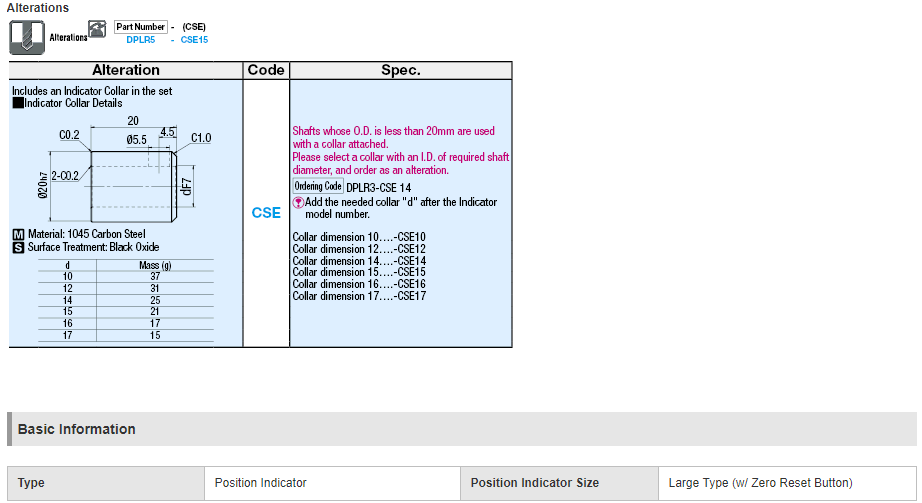Click mass value 21 for d 15
Screen dimensions: 922x503
point(155,311)
